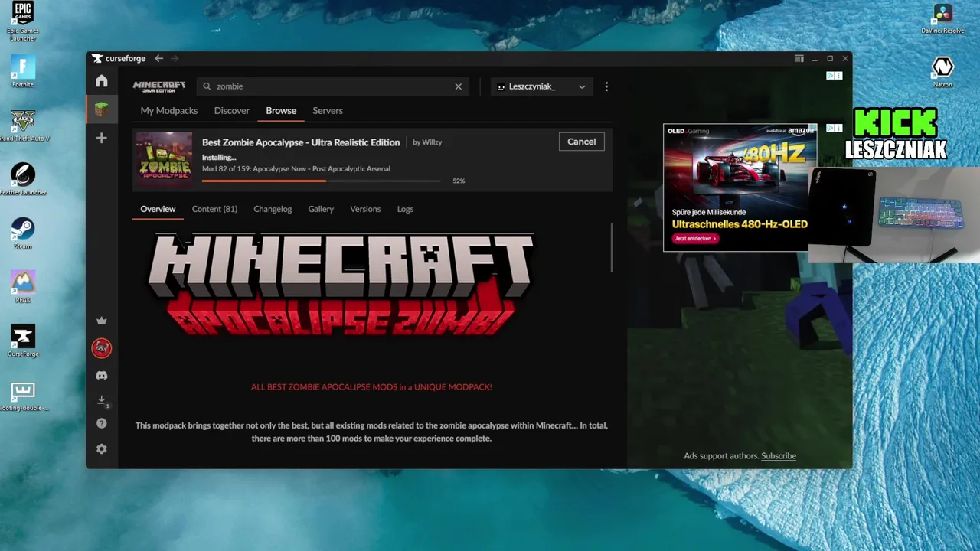The height and width of the screenshot is (551, 980).
Task: Open Feather Launcher desktop icon
Action: (x=23, y=178)
